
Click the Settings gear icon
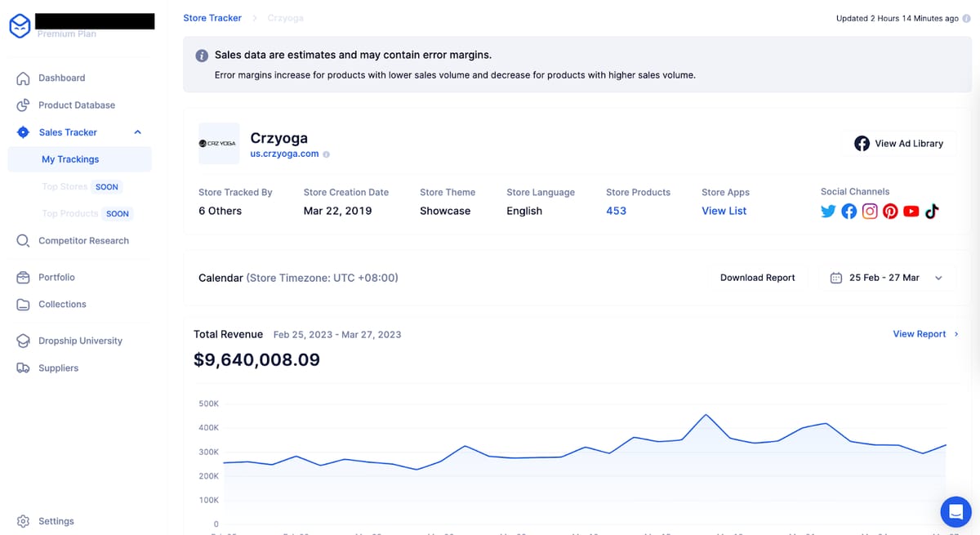24,521
